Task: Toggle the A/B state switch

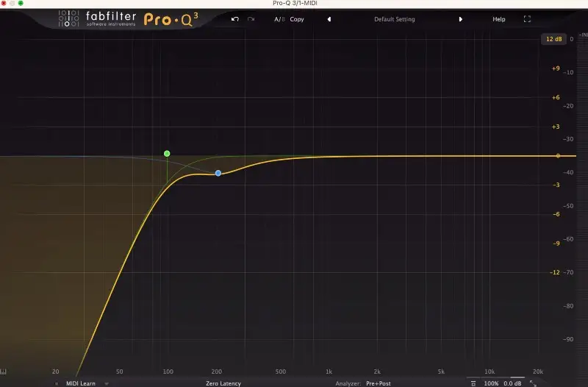Action: click(x=279, y=19)
